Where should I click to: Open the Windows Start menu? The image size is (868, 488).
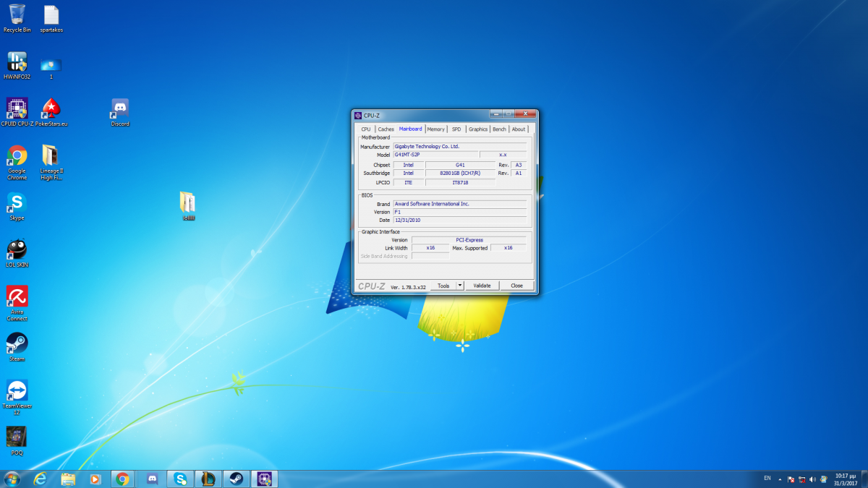click(x=12, y=479)
